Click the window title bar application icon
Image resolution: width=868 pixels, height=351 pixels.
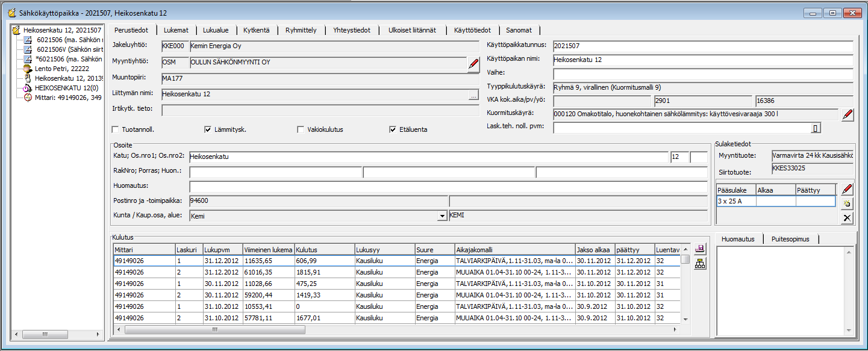11,12
